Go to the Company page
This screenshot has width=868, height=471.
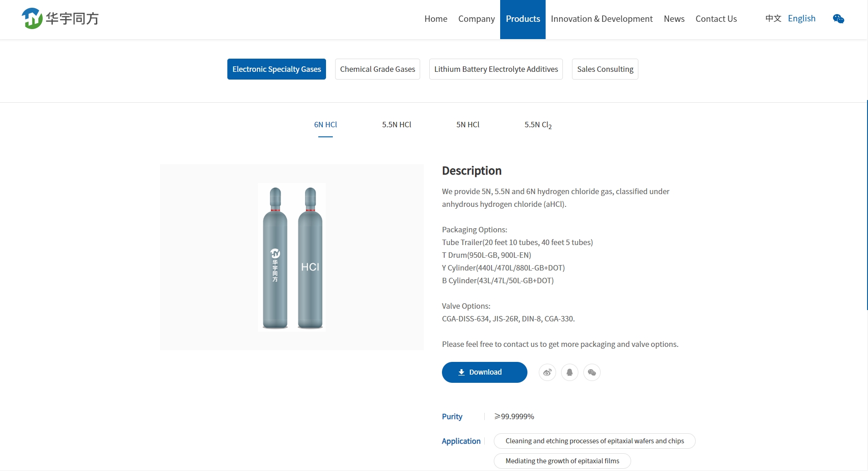476,19
